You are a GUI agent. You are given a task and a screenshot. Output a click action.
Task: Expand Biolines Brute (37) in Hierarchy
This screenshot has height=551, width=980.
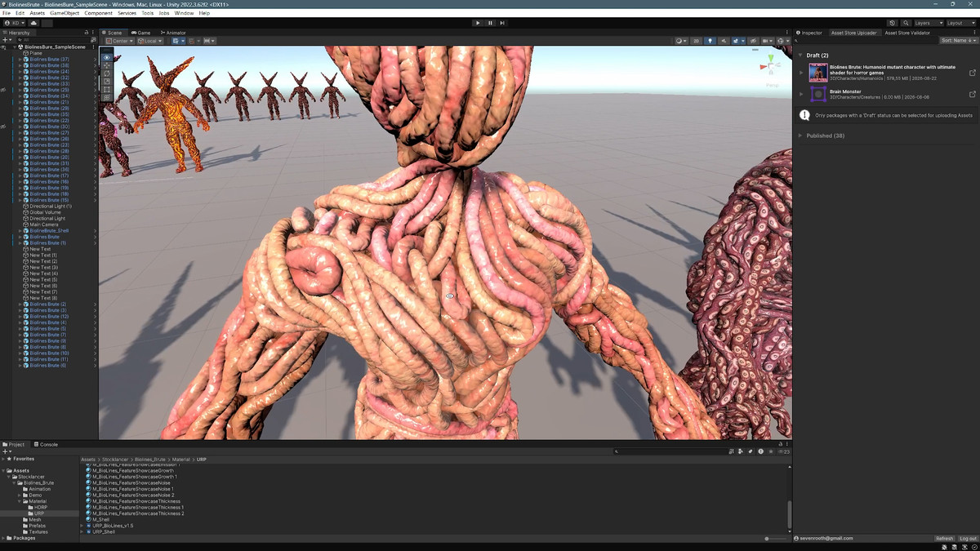(20, 60)
